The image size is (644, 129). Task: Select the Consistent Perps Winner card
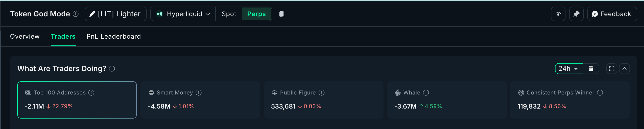[x=570, y=100]
